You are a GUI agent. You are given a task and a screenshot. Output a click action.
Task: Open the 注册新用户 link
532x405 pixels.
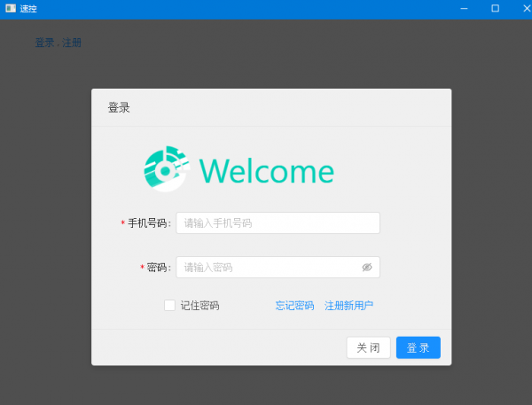point(348,306)
